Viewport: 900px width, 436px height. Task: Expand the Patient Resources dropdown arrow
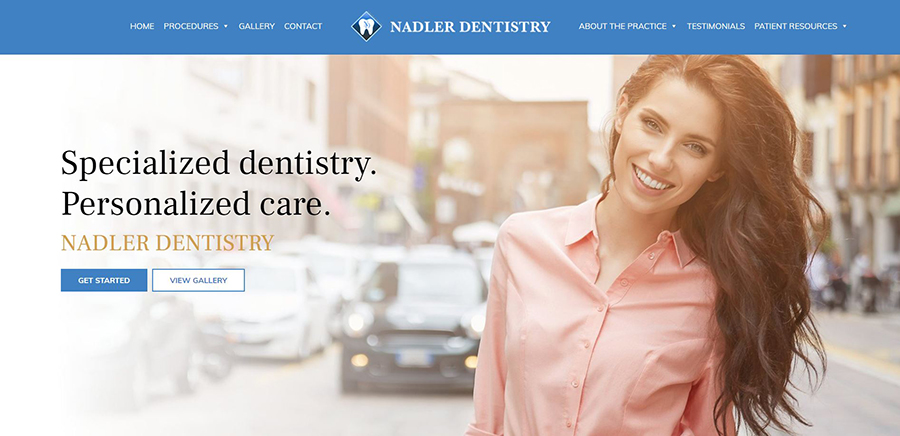(x=844, y=26)
